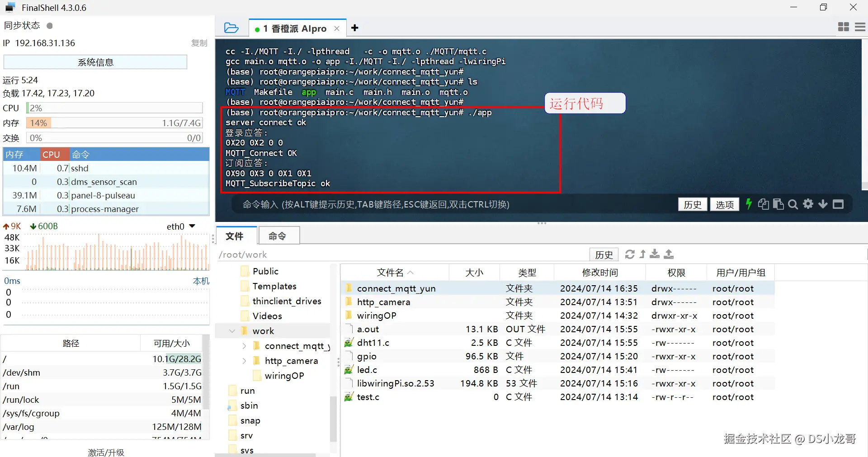Open terminal 选项 options button
Viewport: 868px width, 457px height.
tap(724, 204)
